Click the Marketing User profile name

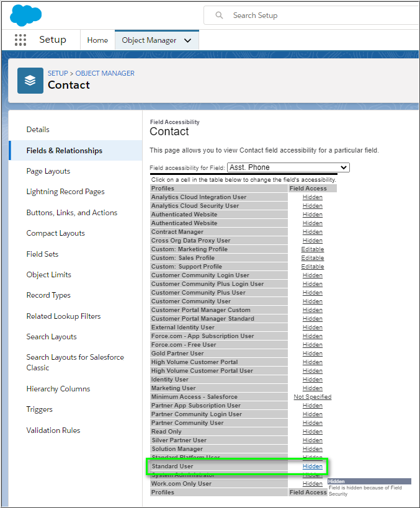(173, 388)
